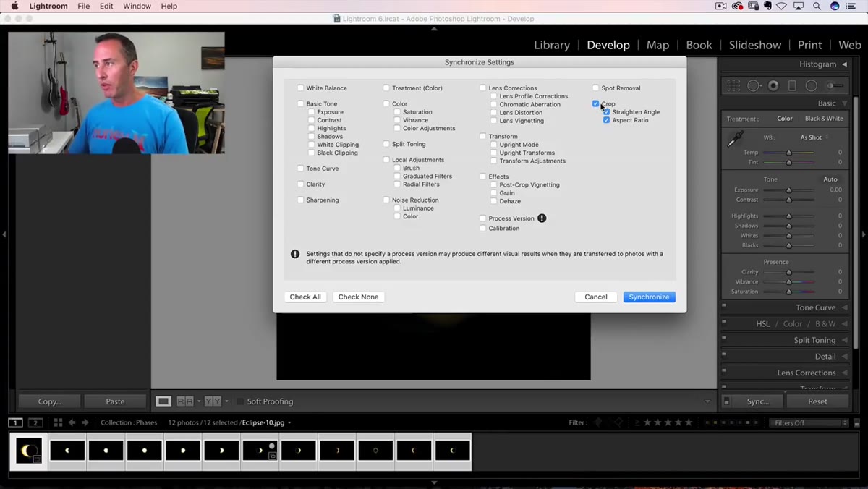
Task: Select the Radial Filter tool icon
Action: pos(812,85)
